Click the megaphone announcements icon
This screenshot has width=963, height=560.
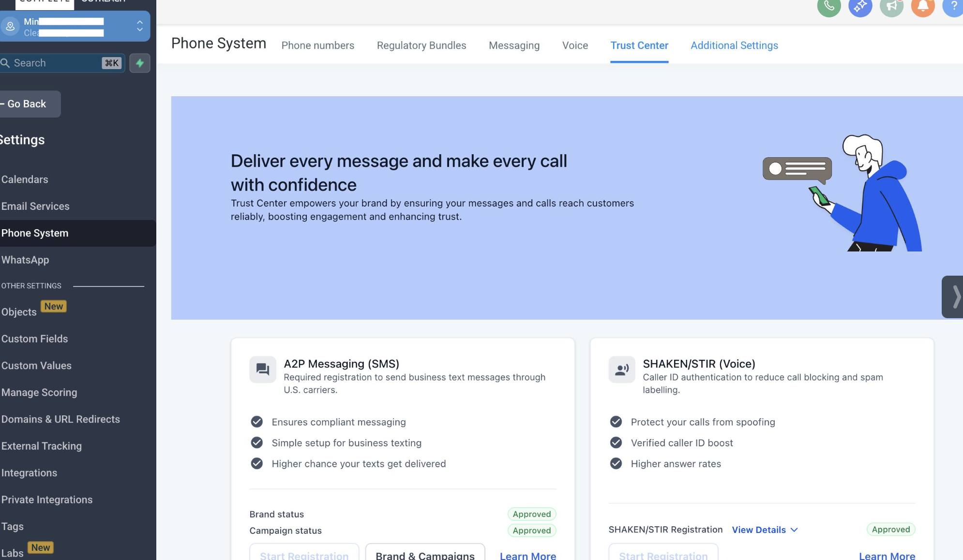[891, 6]
